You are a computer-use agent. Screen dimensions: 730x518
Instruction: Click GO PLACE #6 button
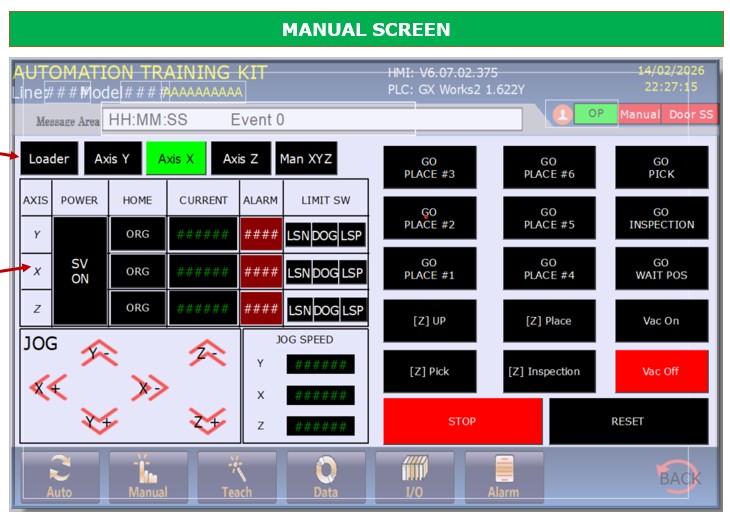tap(549, 168)
